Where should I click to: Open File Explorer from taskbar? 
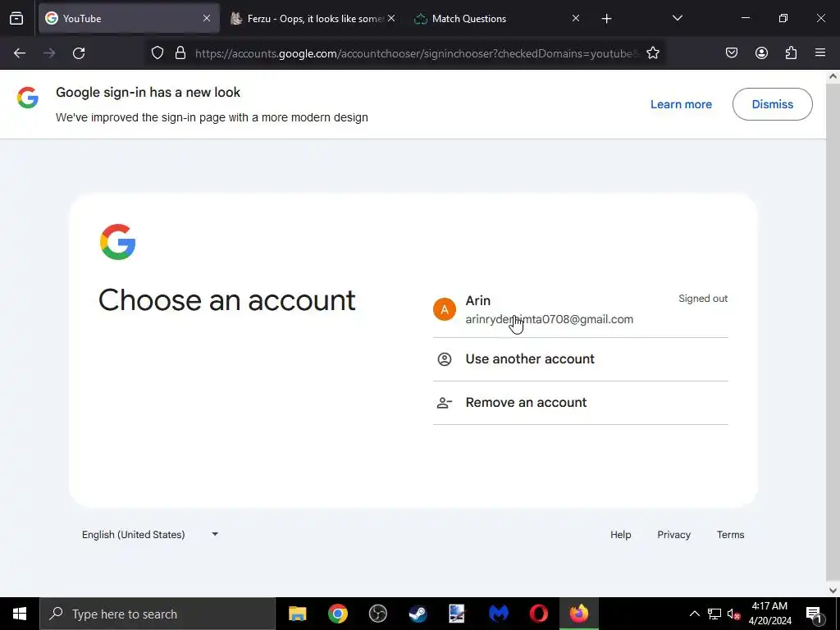[297, 614]
